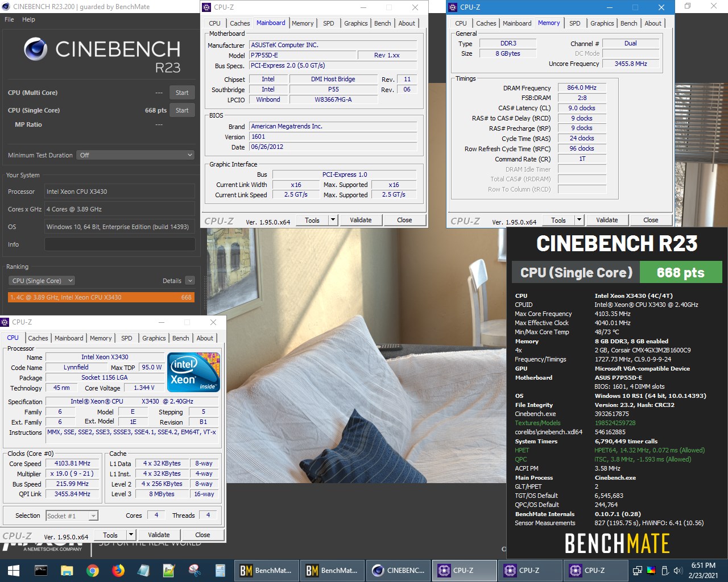Click the Cinebench sphere logo
Viewport: 728px width, 582px height.
35,49
